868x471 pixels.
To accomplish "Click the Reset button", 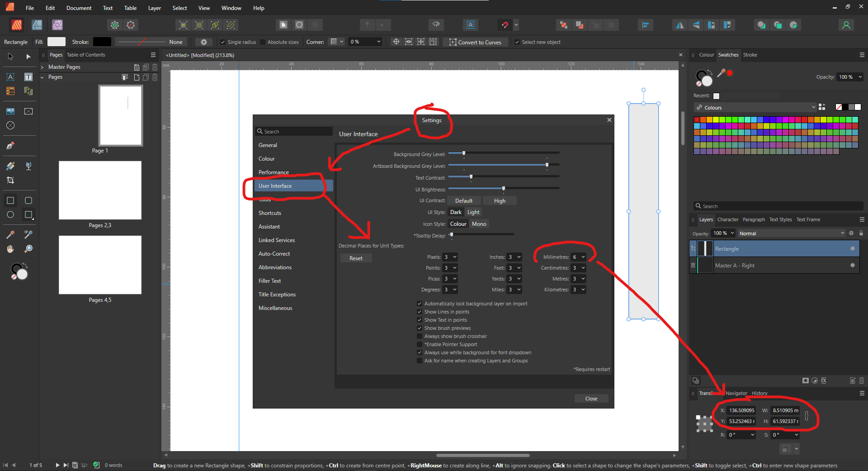I will [x=356, y=258].
